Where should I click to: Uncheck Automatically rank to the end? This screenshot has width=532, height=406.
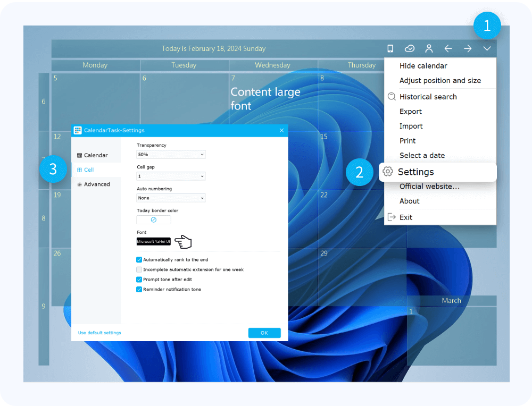[139, 260]
